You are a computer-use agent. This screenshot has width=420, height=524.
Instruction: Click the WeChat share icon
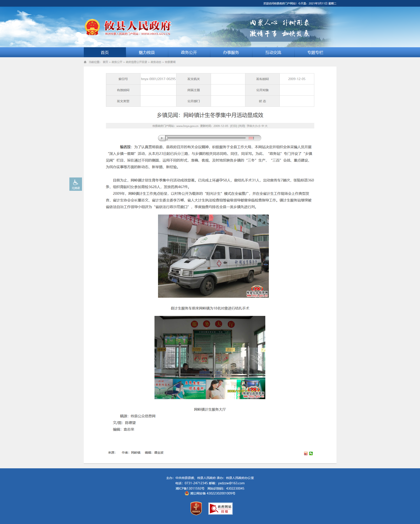click(311, 453)
